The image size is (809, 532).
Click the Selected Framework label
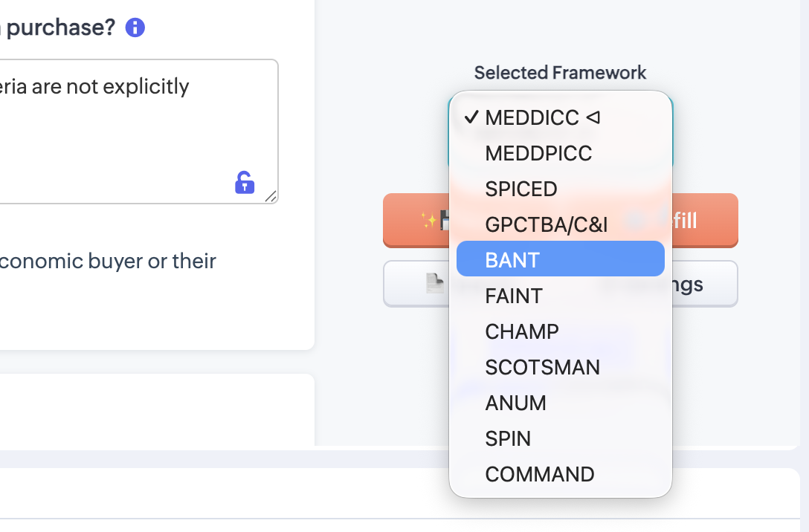coord(560,73)
